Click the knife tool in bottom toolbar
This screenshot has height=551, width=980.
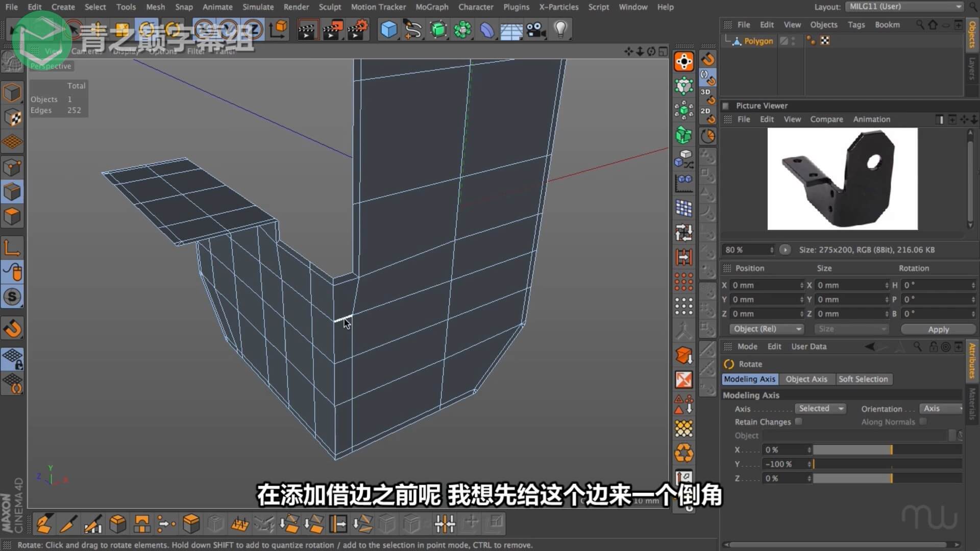click(x=68, y=523)
